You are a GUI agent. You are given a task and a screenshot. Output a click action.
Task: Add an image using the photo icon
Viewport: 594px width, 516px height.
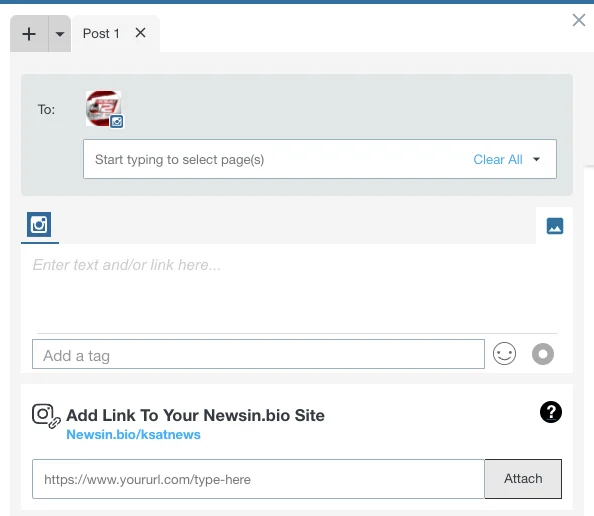point(555,226)
